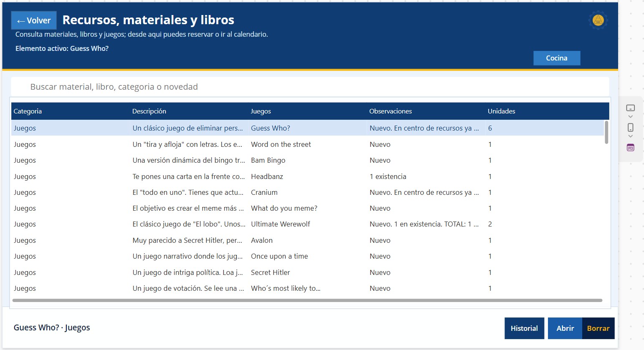This screenshot has height=350, width=644.
Task: Click the institution logo emblem in header
Action: [x=598, y=20]
